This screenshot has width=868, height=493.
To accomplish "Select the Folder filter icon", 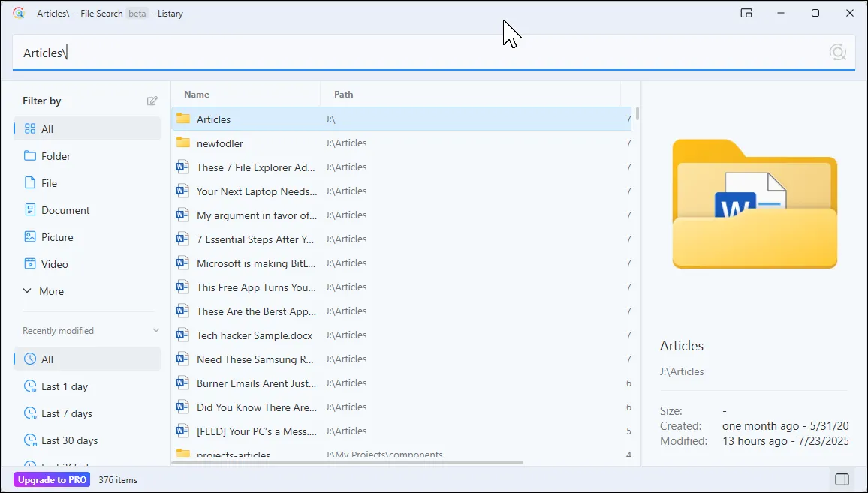I will pyautogui.click(x=30, y=155).
